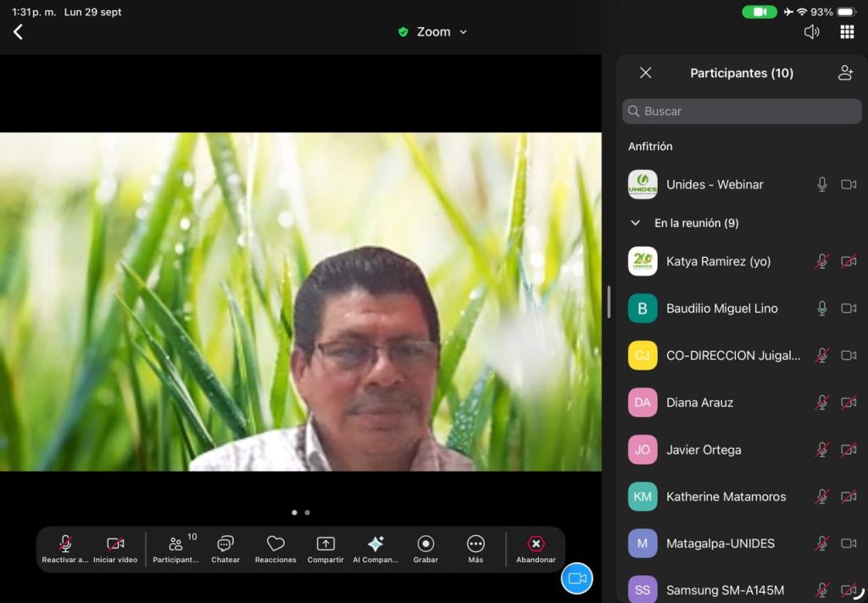
Task: Start recording with the Grabar icon
Action: (x=426, y=544)
